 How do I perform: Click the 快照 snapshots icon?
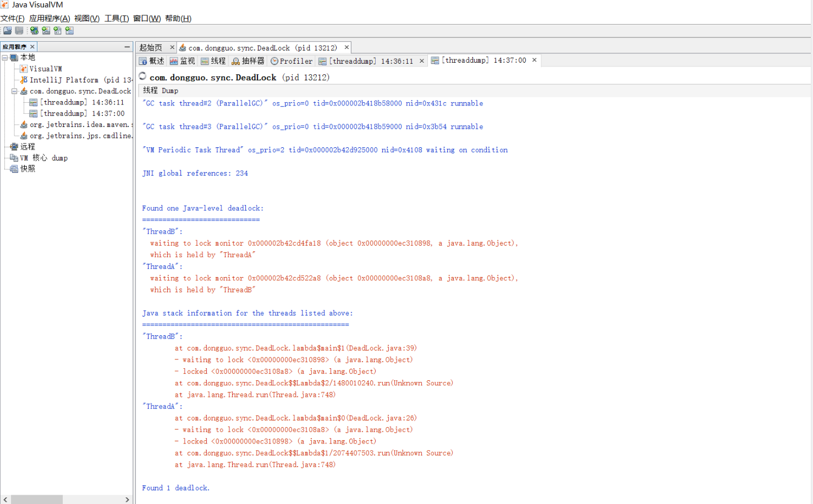(x=14, y=169)
